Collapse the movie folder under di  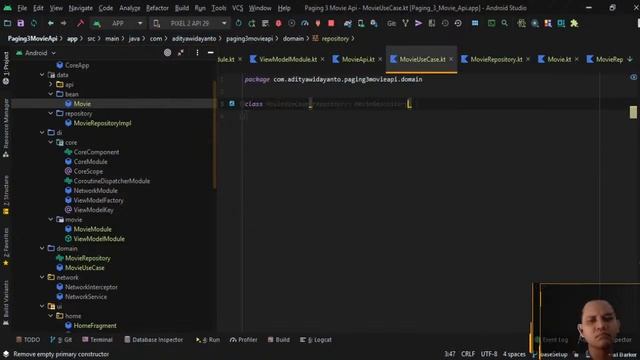[51, 220]
